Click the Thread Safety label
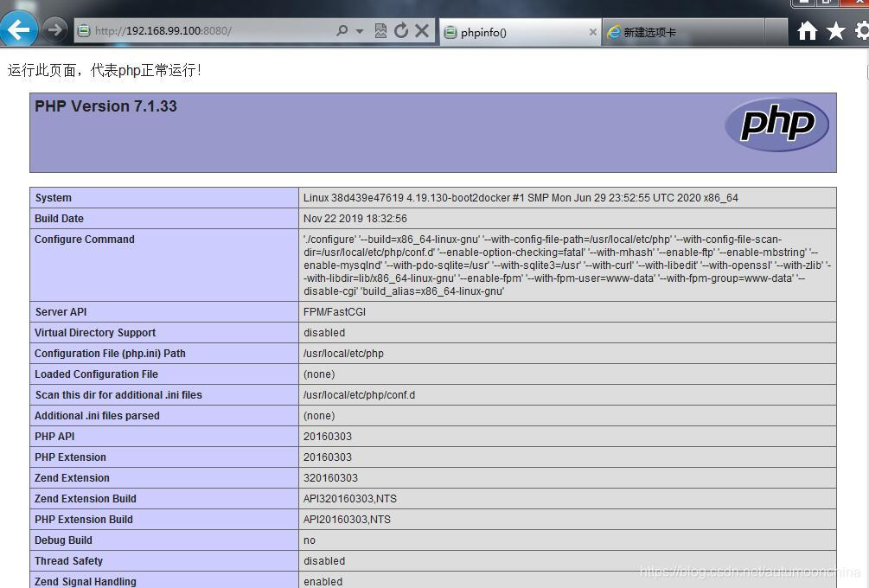 68,561
